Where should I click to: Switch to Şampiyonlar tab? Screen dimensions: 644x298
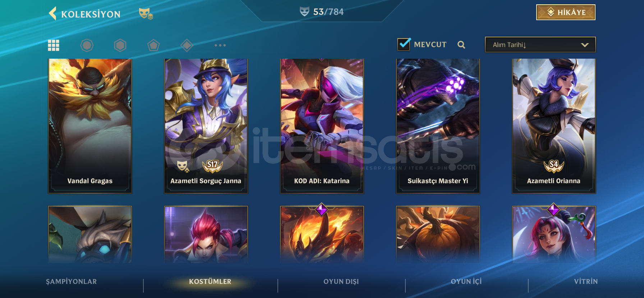71,281
